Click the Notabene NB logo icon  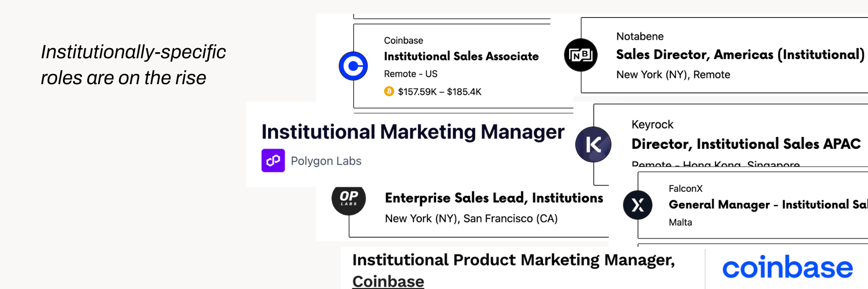point(581,55)
